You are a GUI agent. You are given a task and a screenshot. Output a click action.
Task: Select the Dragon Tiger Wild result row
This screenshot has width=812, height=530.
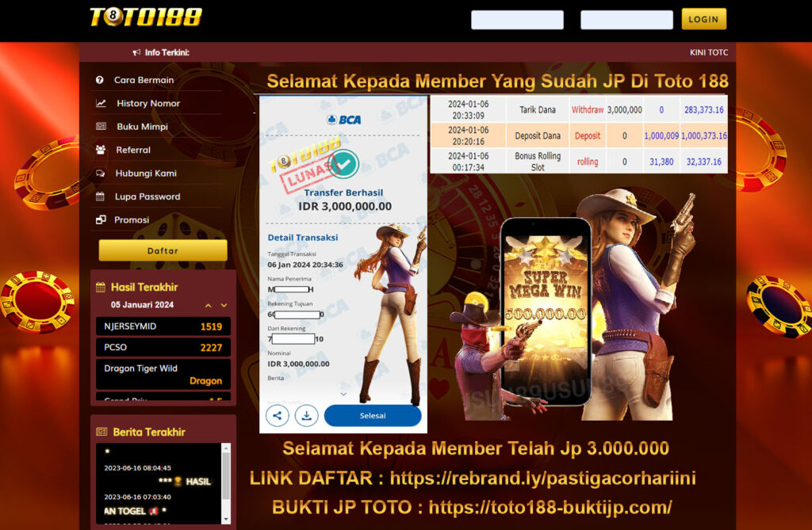pyautogui.click(x=163, y=374)
